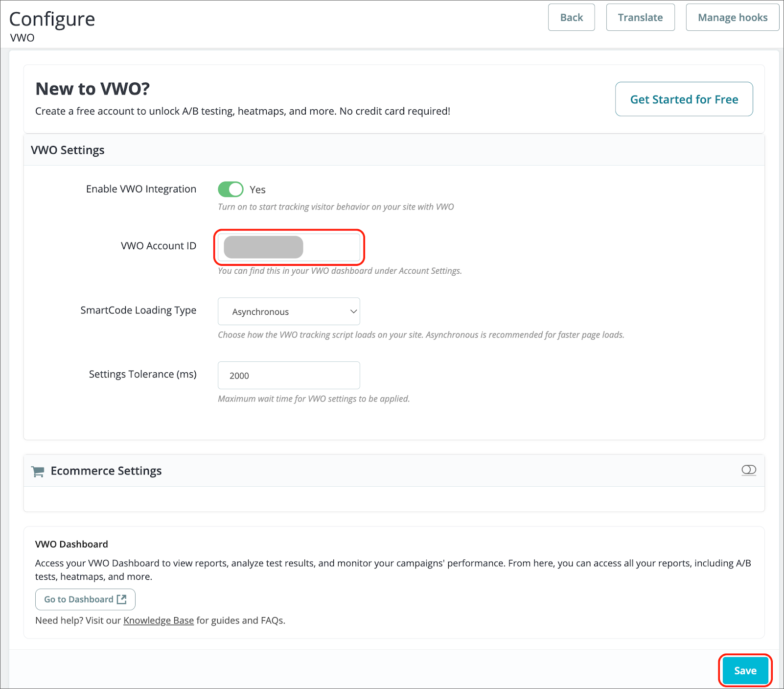
Task: Click the Ecommerce Settings cart icon
Action: (38, 471)
